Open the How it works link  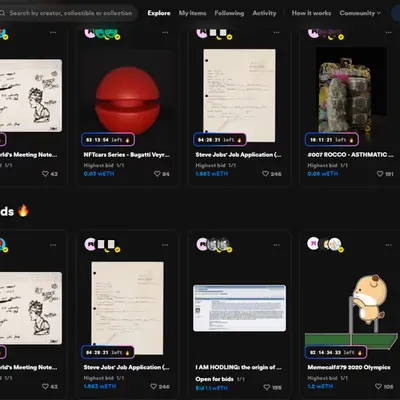click(x=311, y=13)
